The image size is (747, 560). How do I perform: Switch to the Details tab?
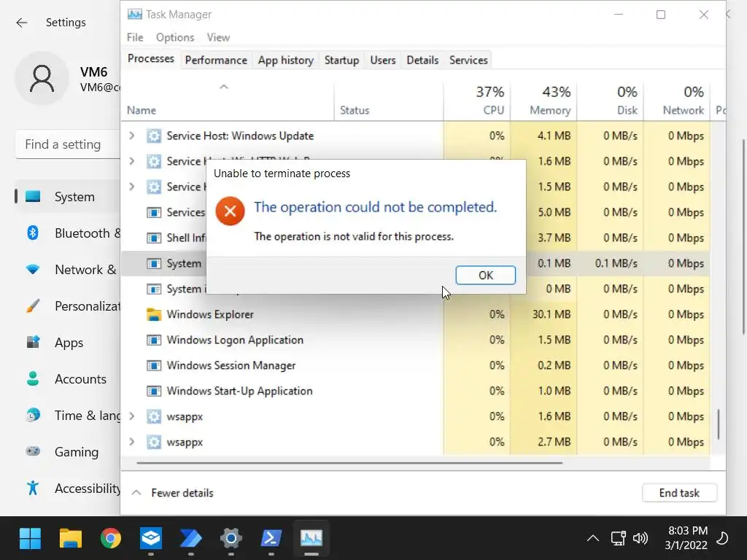(x=422, y=60)
